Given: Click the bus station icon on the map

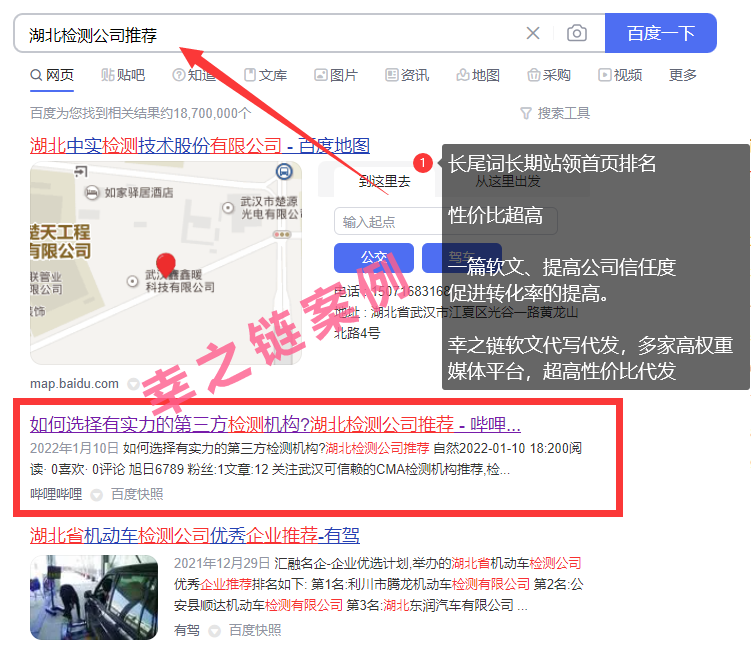Looking at the screenshot, I should (284, 171).
